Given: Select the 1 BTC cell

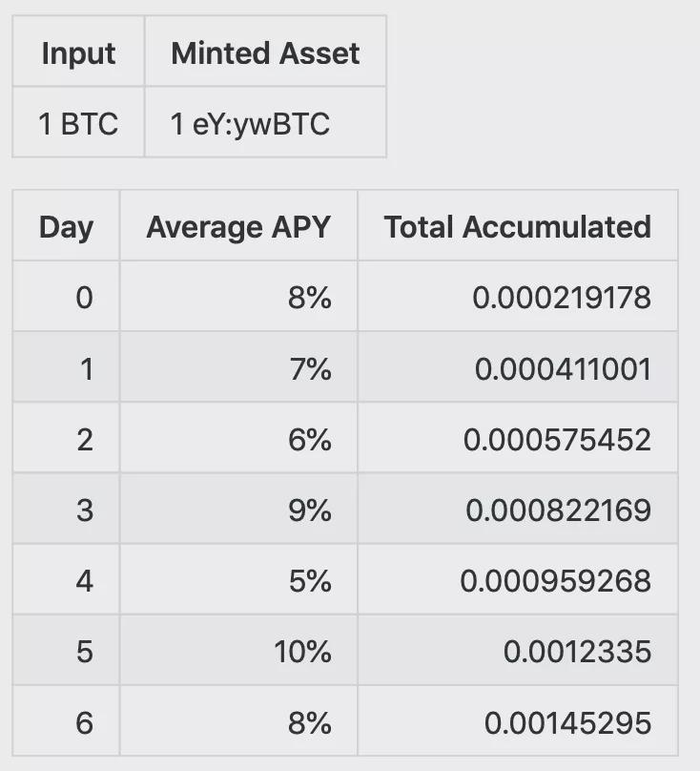Looking at the screenshot, I should pyautogui.click(x=78, y=122).
